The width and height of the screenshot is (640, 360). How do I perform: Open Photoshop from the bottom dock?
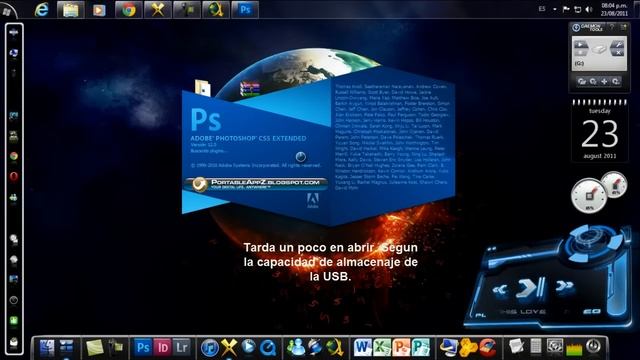pyautogui.click(x=143, y=348)
